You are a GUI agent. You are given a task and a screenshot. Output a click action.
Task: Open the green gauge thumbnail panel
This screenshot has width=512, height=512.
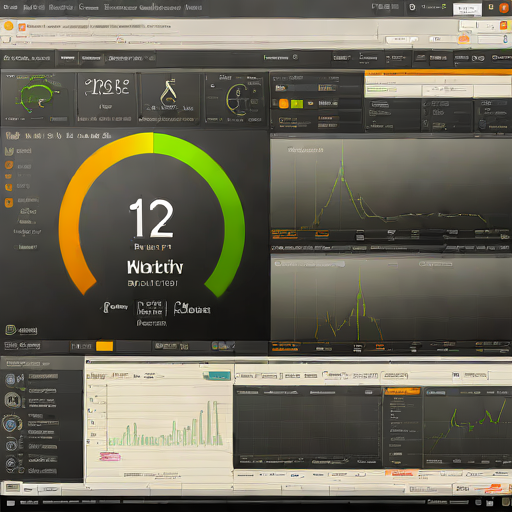38,98
